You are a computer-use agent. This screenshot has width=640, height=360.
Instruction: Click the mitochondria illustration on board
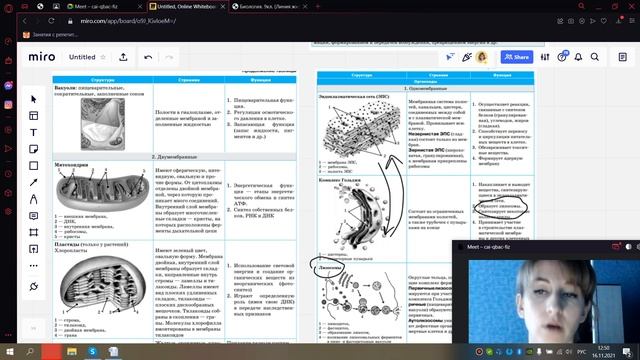tap(102, 192)
